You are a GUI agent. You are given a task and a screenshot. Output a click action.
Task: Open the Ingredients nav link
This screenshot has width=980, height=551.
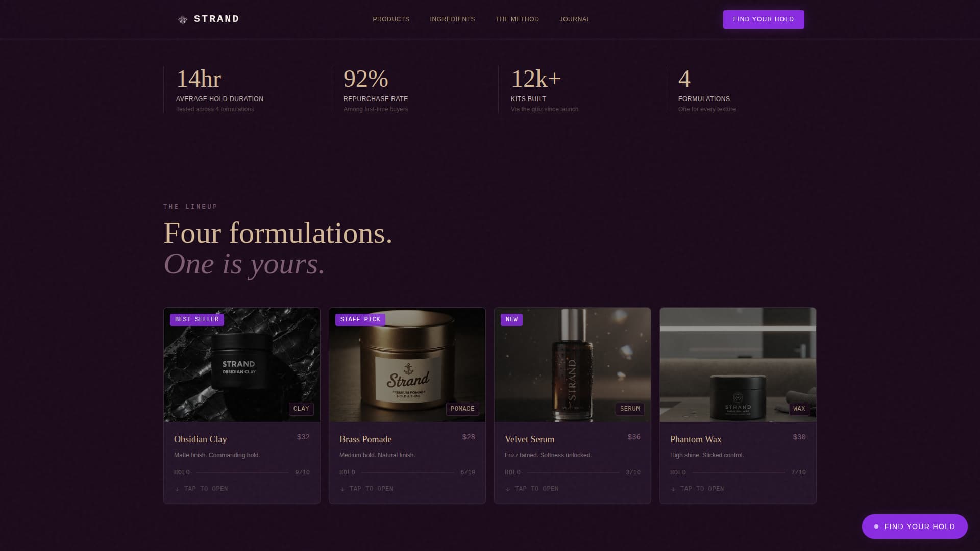coord(452,19)
